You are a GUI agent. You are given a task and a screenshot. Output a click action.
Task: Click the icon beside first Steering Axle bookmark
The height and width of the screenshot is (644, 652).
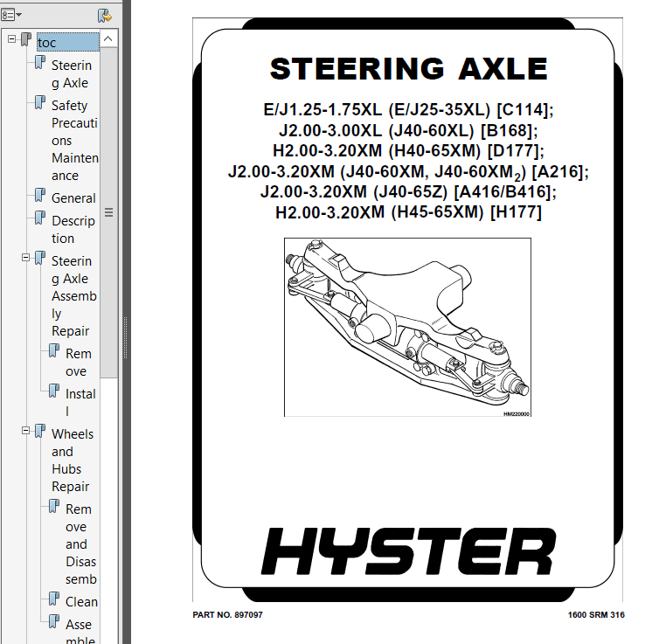click(40, 62)
